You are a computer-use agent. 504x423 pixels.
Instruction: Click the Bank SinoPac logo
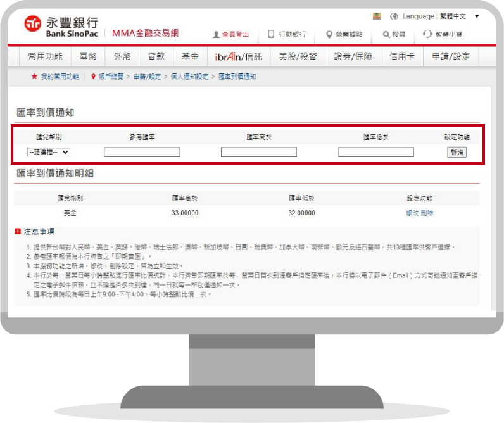coord(61,27)
